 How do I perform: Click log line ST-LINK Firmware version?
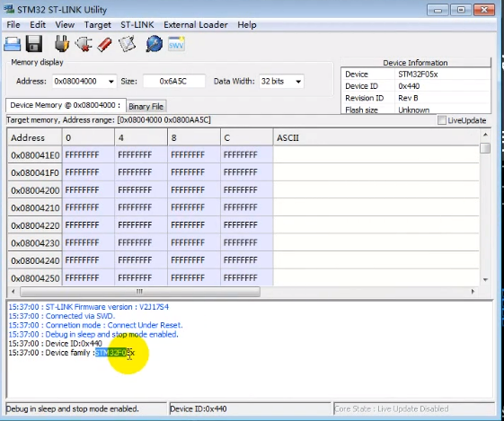click(x=88, y=307)
